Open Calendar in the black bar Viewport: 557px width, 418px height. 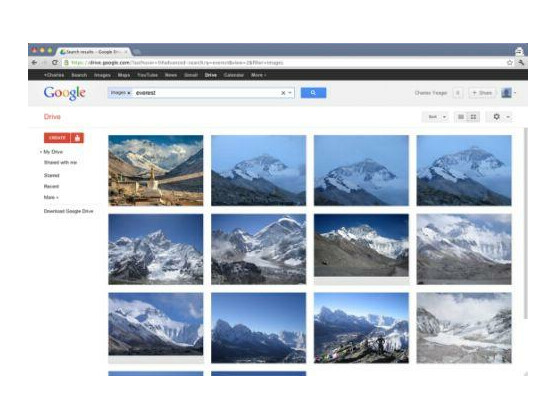point(234,75)
